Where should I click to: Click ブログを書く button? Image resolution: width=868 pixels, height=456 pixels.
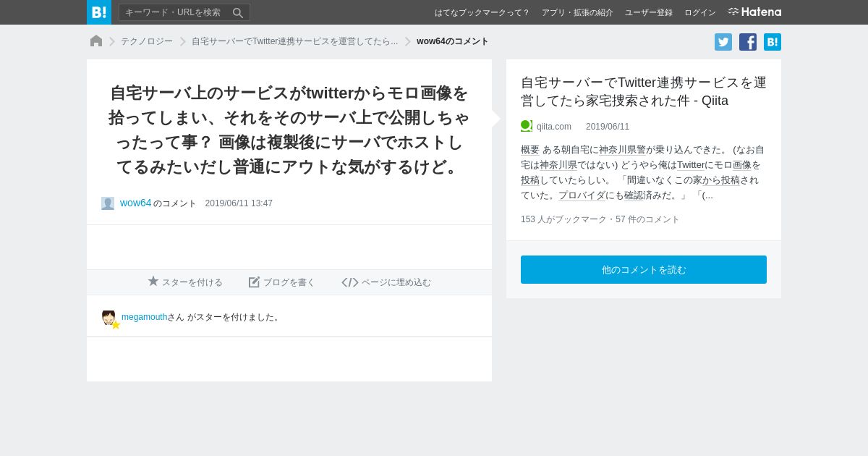coord(282,282)
